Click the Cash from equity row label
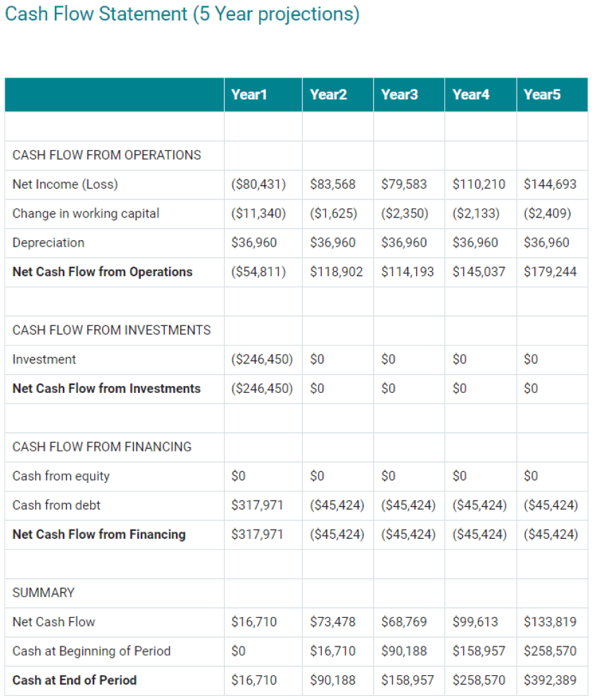This screenshot has height=700, width=592. (x=61, y=476)
